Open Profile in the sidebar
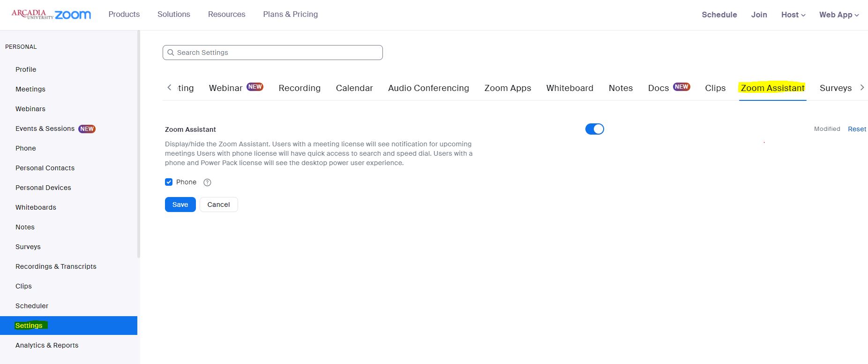 (26, 69)
